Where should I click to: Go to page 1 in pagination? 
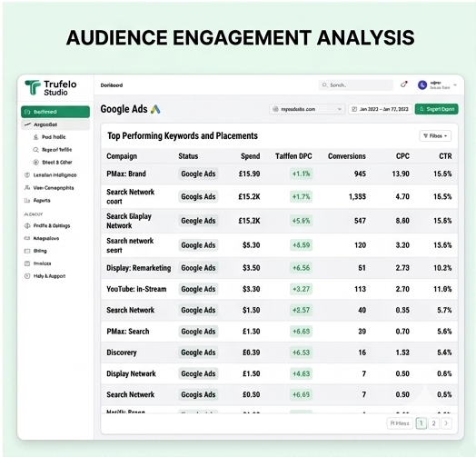point(421,423)
